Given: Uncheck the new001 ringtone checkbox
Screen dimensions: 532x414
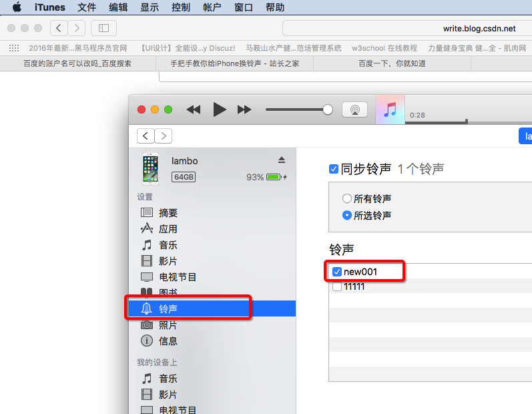Looking at the screenshot, I should pyautogui.click(x=337, y=272).
